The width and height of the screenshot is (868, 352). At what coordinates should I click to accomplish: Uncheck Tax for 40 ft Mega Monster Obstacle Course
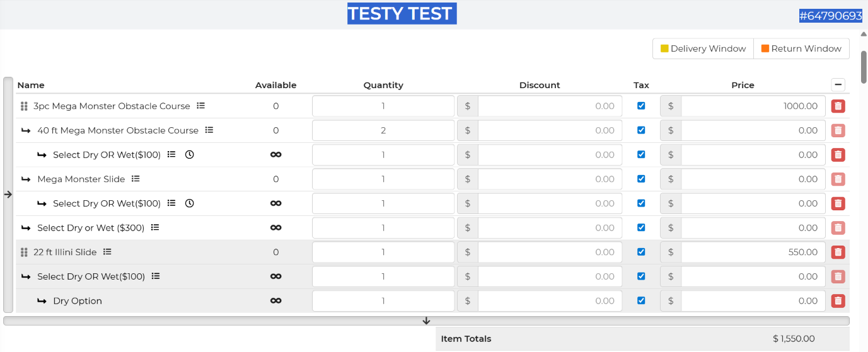(641, 130)
